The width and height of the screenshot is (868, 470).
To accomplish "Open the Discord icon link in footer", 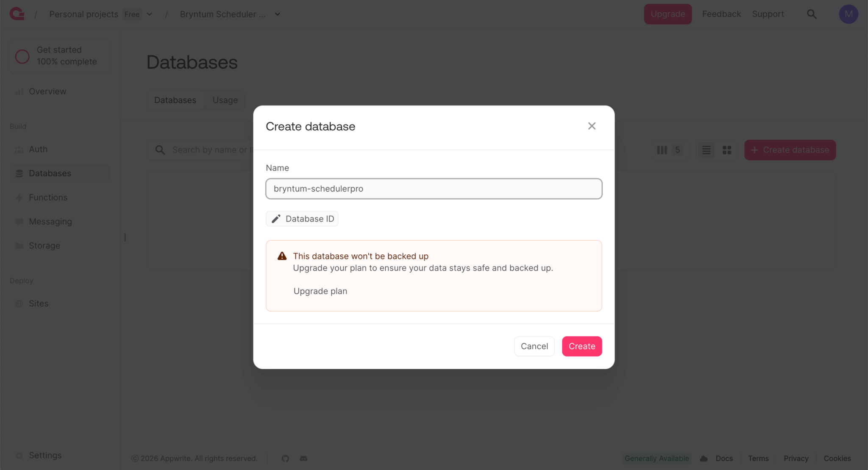I will pyautogui.click(x=303, y=459).
